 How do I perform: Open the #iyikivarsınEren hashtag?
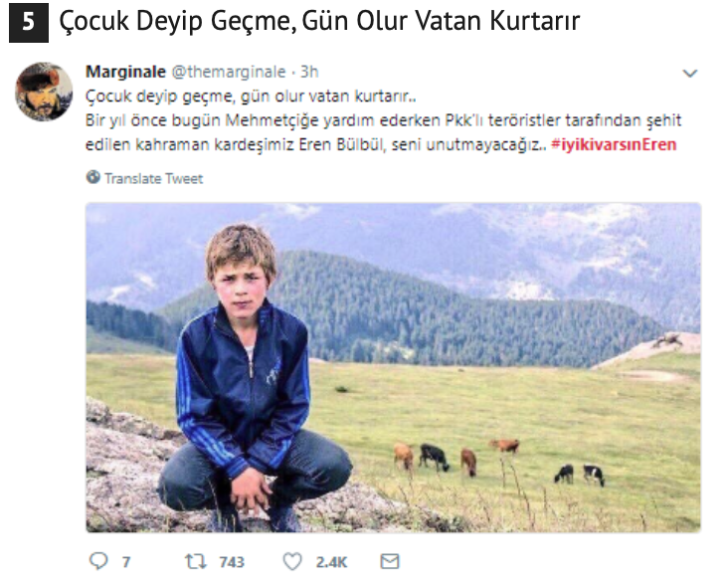[x=614, y=144]
